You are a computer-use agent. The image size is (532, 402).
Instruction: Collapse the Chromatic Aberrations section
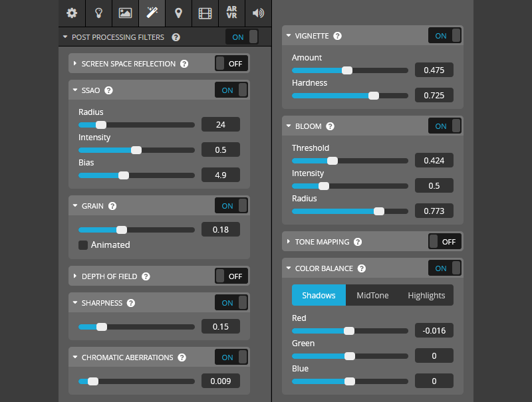pyautogui.click(x=75, y=357)
